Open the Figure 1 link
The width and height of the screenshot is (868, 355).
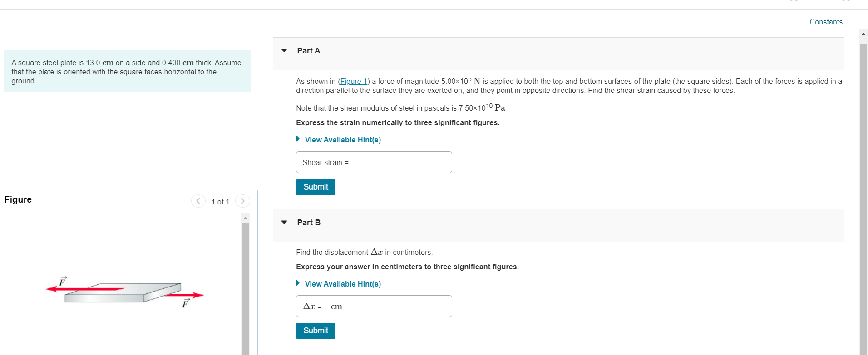354,81
